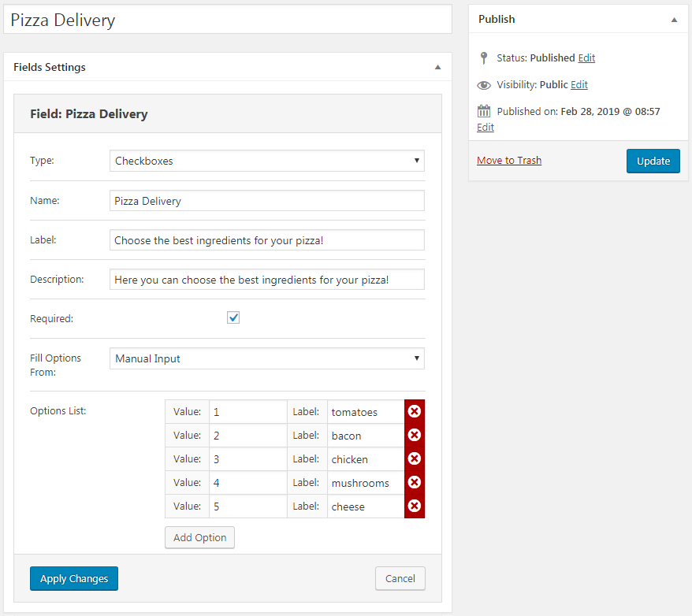The image size is (692, 616).
Task: Click the Apply Changes button
Action: pyautogui.click(x=74, y=578)
